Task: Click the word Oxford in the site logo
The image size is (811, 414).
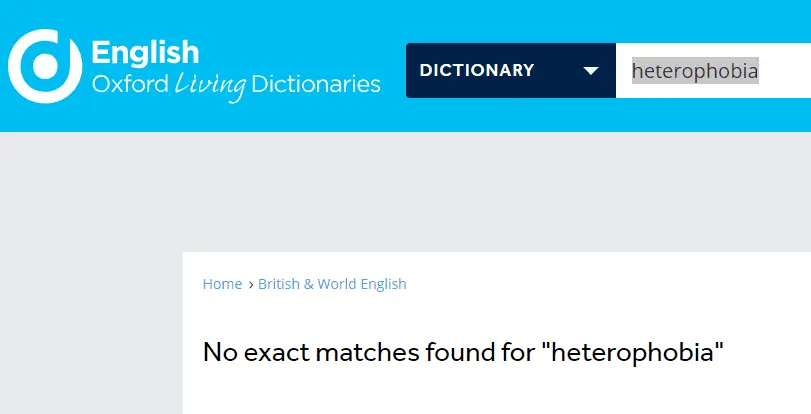Action: coord(130,84)
